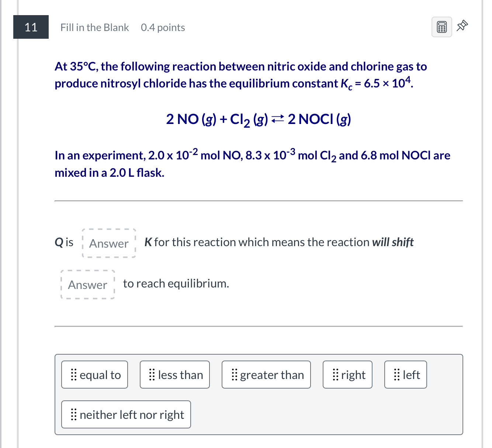Click the grip handle on 'less than' chip
This screenshot has height=448, width=492.
pyautogui.click(x=151, y=375)
